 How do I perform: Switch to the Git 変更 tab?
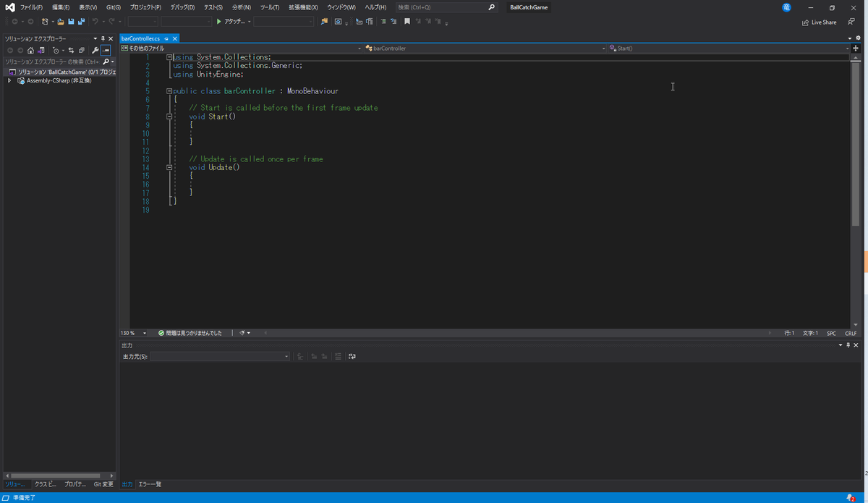tap(103, 484)
